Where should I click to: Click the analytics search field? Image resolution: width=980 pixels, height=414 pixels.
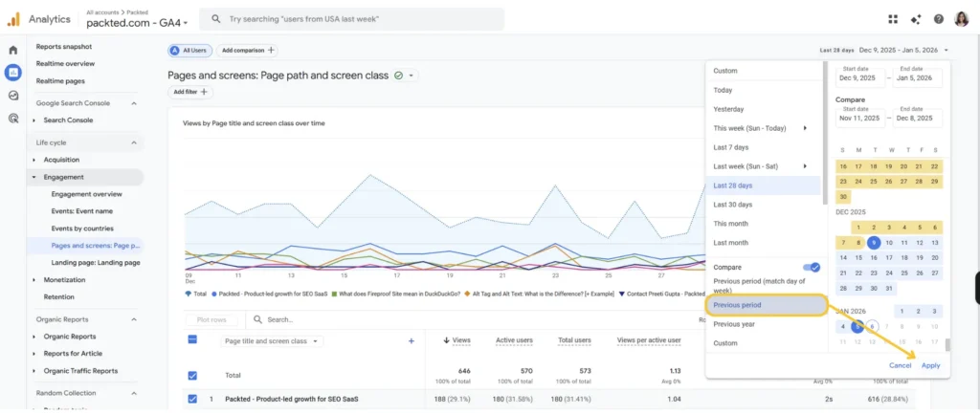pyautogui.click(x=352, y=19)
